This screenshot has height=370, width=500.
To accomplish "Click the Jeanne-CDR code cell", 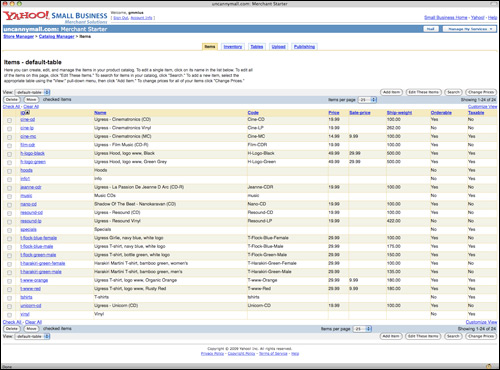I will click(x=260, y=187).
